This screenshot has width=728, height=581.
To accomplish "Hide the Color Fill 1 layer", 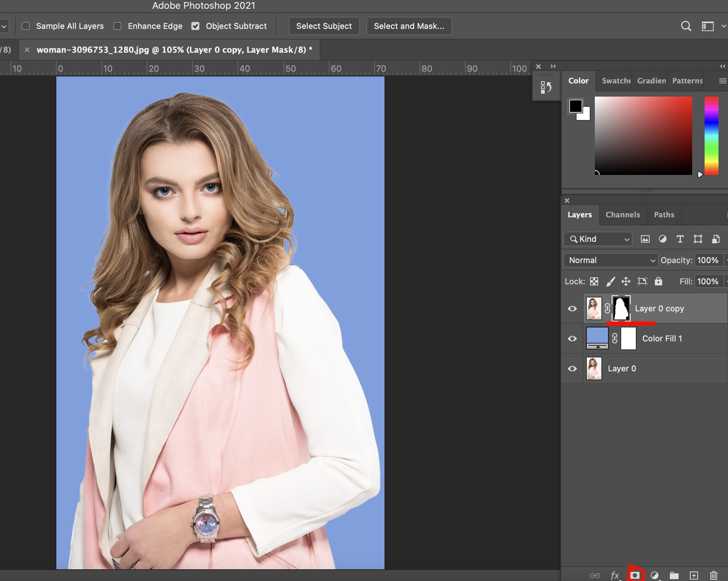I will coord(572,338).
